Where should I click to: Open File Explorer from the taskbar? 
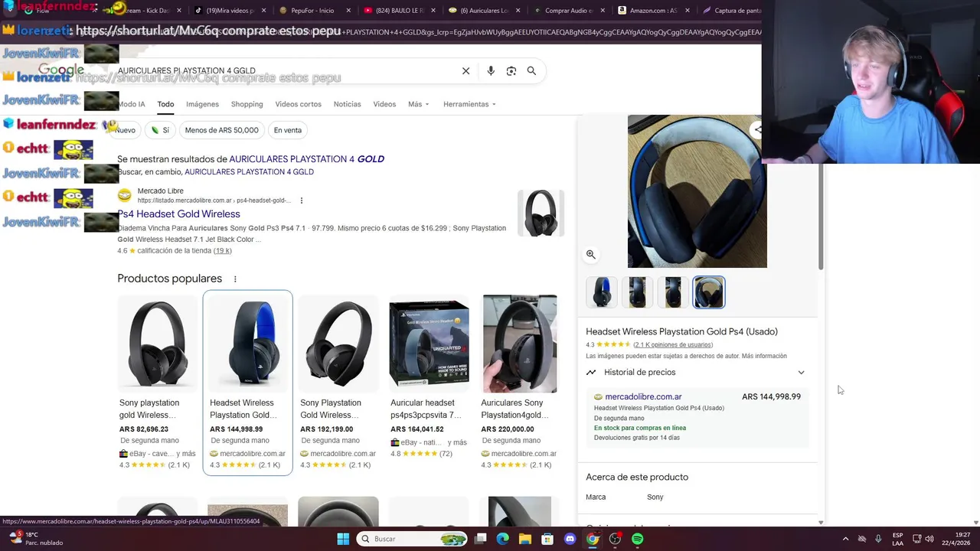(x=525, y=539)
